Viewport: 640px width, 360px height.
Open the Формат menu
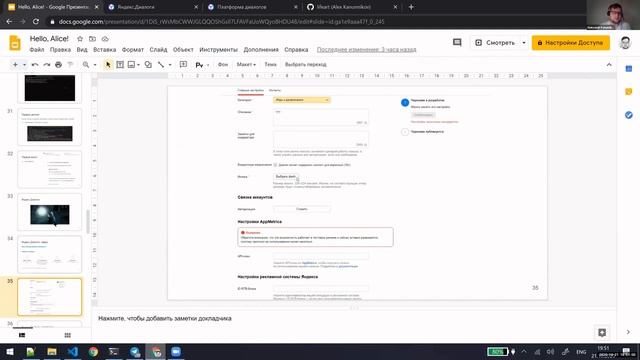(x=133, y=49)
